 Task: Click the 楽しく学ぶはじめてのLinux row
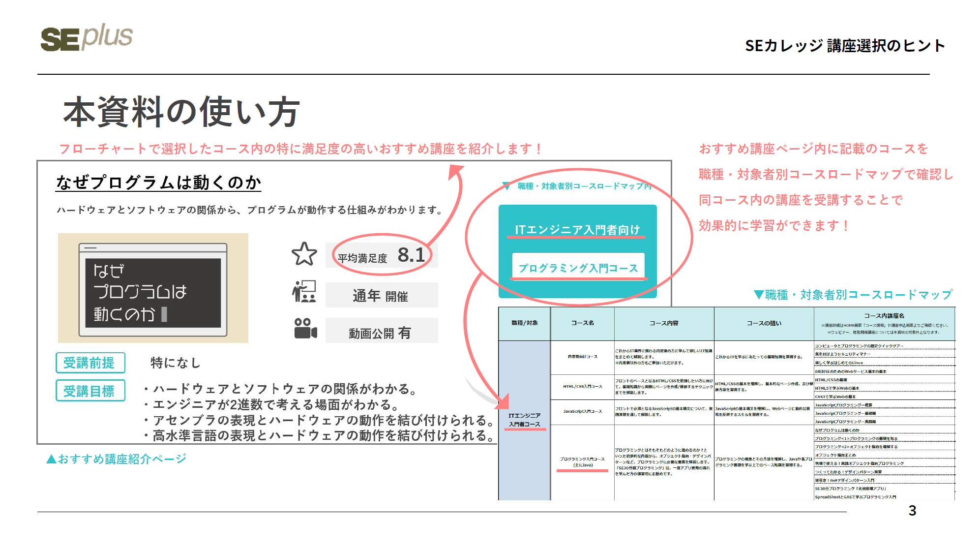pyautogui.click(x=885, y=363)
